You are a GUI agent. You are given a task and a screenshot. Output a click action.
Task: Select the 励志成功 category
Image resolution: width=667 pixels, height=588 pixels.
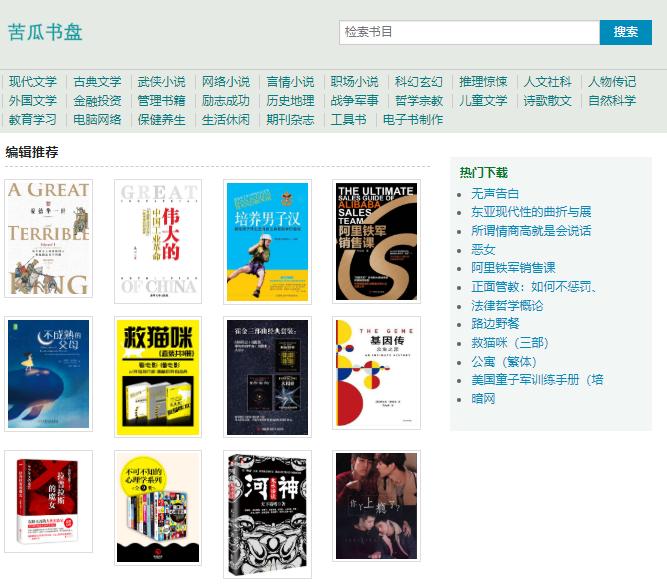click(x=226, y=101)
